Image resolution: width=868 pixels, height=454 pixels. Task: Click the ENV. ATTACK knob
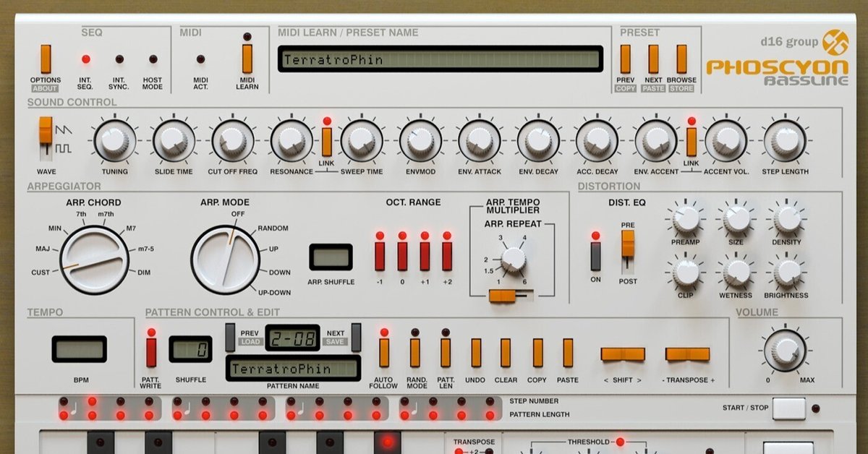[480, 140]
